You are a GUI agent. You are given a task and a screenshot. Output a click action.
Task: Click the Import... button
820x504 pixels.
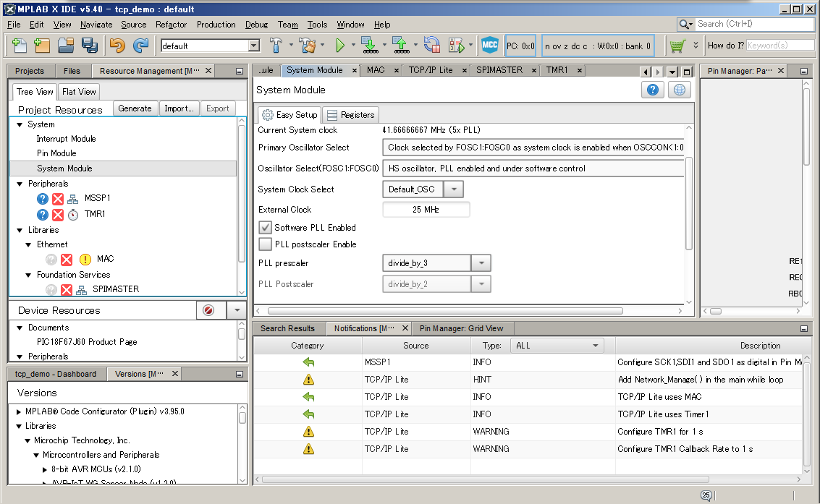point(178,108)
